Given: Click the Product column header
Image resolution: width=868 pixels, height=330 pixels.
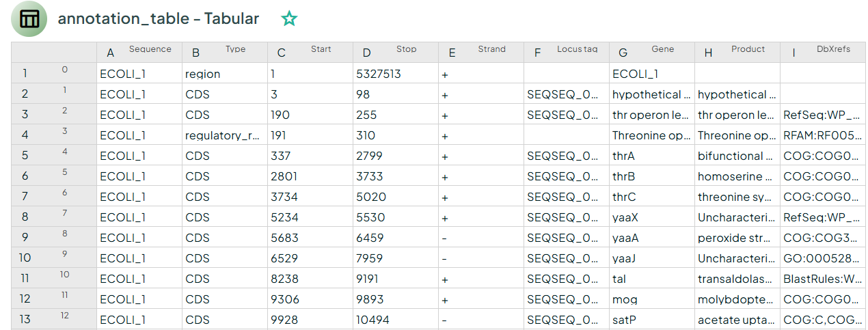Looking at the screenshot, I should click(737, 53).
